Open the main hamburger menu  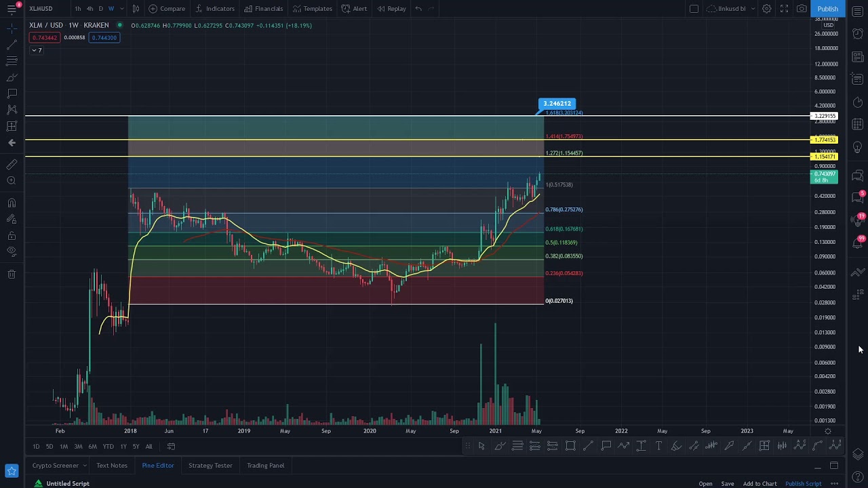[12, 9]
